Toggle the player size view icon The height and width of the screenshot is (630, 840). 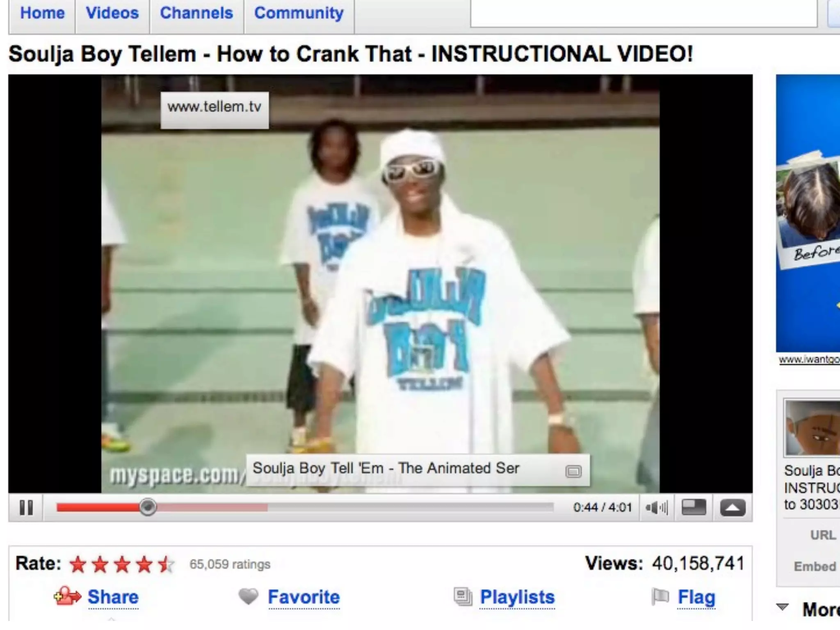(694, 507)
